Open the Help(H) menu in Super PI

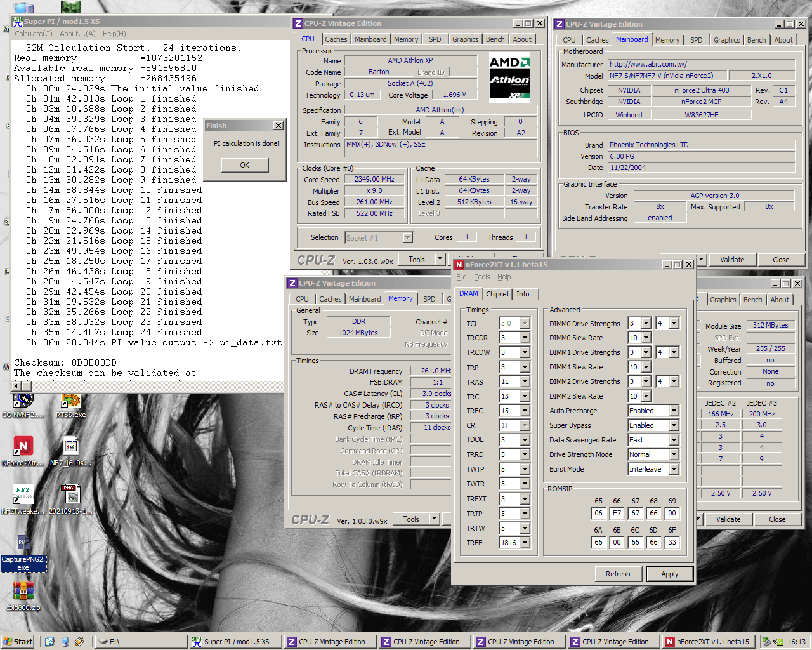[114, 34]
